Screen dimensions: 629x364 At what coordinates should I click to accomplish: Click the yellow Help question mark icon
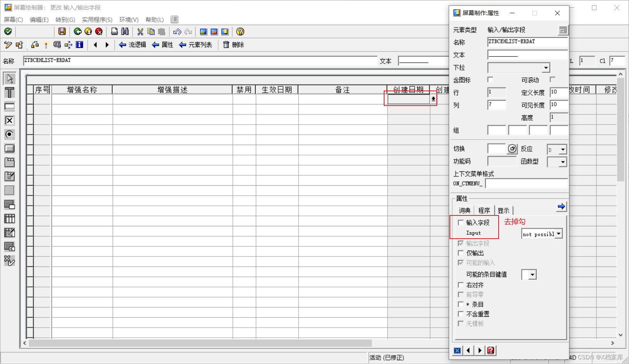(240, 32)
